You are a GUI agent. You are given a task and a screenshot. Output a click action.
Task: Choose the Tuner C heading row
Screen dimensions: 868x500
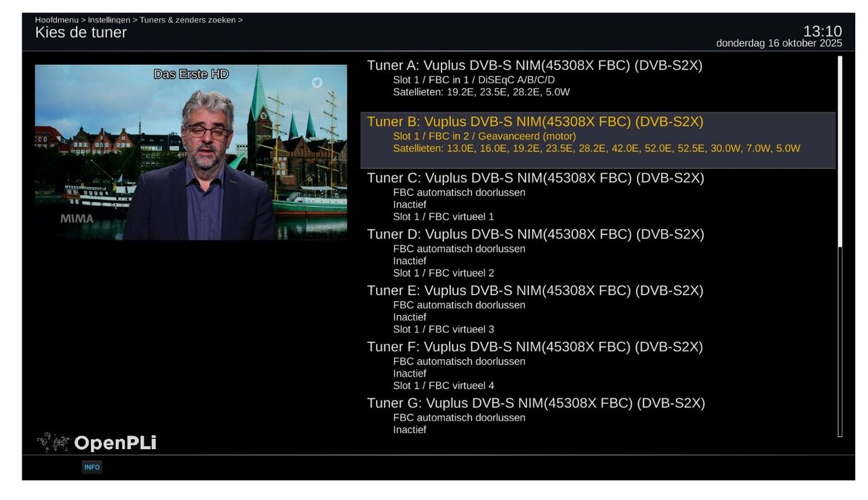pos(536,178)
